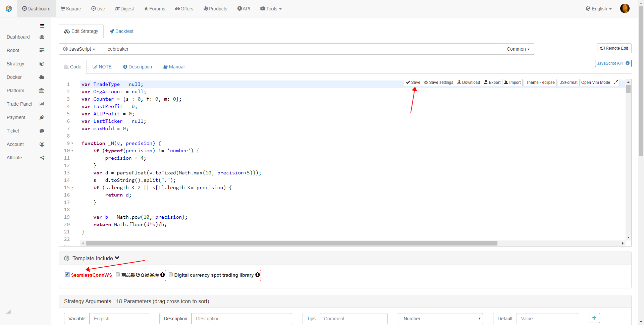Click the Save button in editor toolbar
The height and width of the screenshot is (325, 644).
pyautogui.click(x=413, y=83)
